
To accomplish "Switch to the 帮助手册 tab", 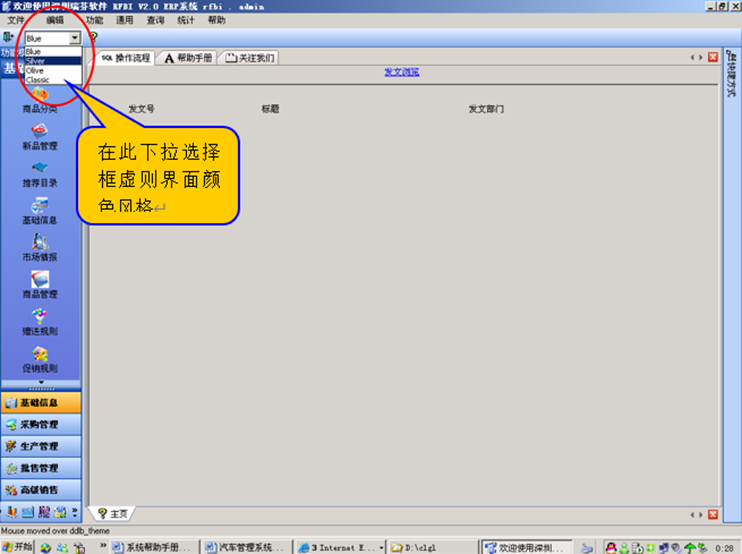I will 189,58.
